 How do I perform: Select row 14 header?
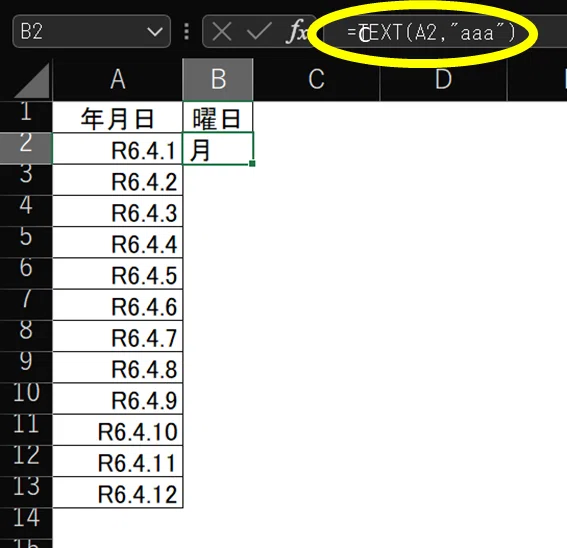(x=26, y=523)
